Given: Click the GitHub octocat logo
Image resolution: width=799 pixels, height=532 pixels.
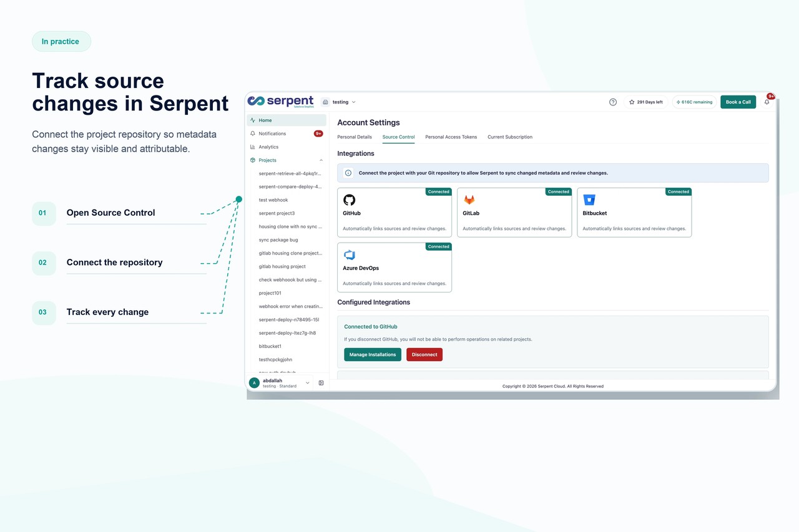Looking at the screenshot, I should (349, 200).
